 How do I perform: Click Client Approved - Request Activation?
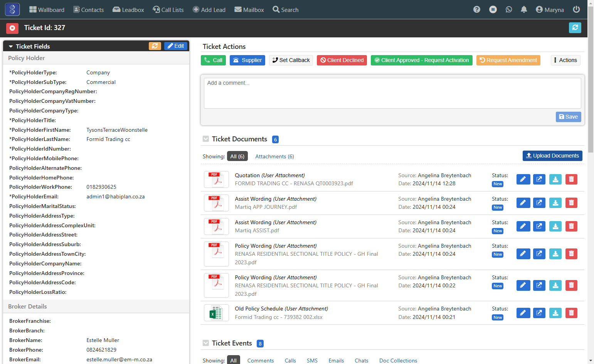(x=422, y=60)
